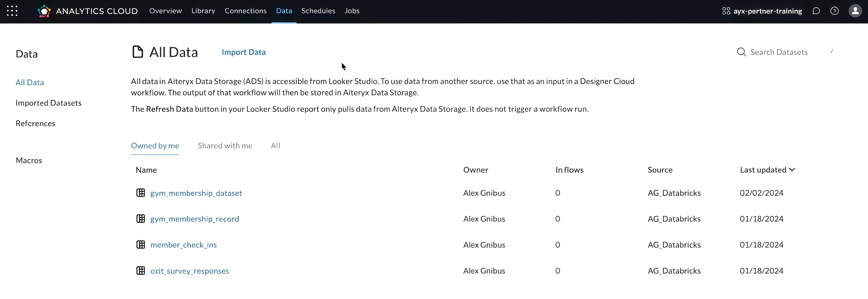The width and height of the screenshot is (868, 299).
Task: Click the Analytics Cloud logo icon
Action: point(44,11)
